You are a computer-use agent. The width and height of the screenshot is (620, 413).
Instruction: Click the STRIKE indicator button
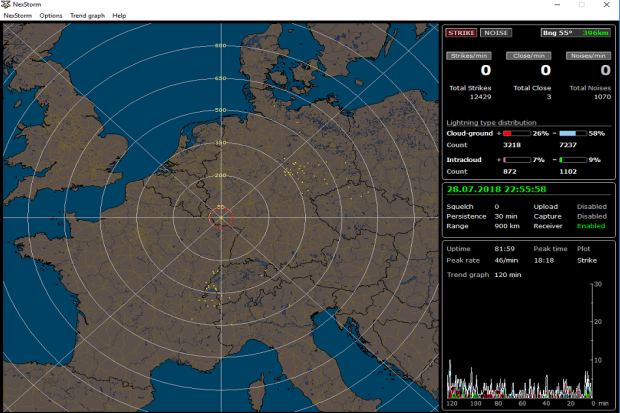tap(461, 33)
